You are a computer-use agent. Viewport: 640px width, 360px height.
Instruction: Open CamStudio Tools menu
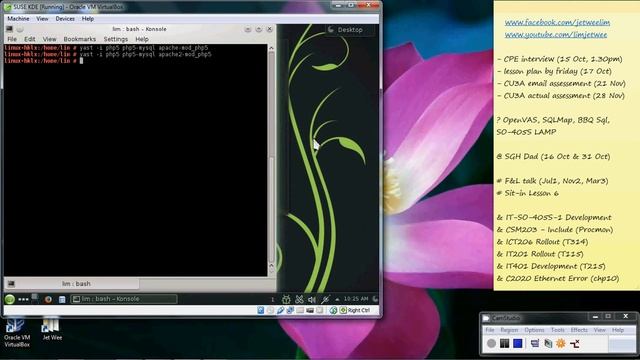pos(558,330)
